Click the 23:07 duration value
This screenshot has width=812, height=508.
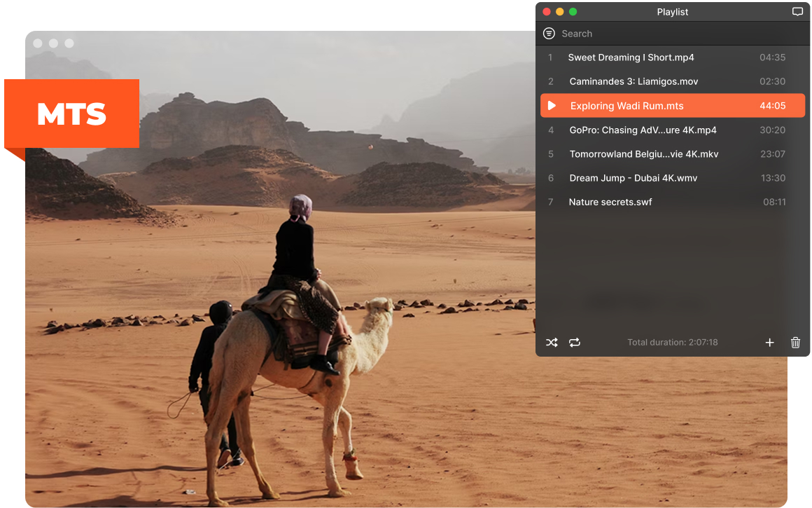coord(772,154)
